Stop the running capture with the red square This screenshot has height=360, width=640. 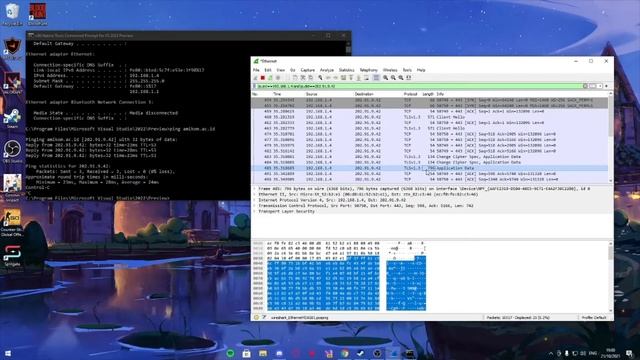[x=262, y=78]
